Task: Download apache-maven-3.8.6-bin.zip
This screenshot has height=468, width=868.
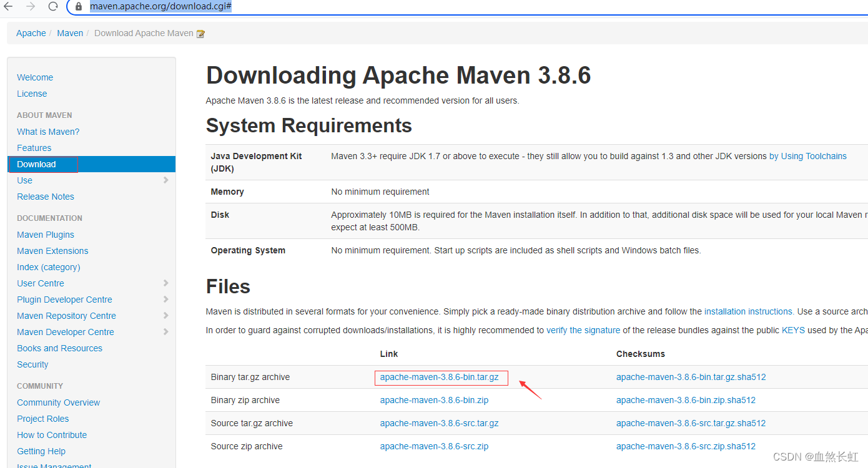Action: pyautogui.click(x=434, y=400)
